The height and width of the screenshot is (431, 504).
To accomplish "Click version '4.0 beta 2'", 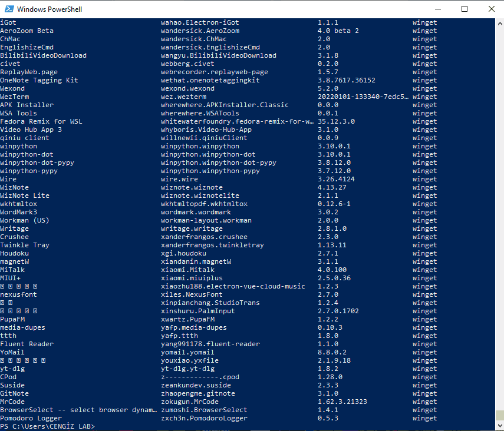I will pos(338,31).
